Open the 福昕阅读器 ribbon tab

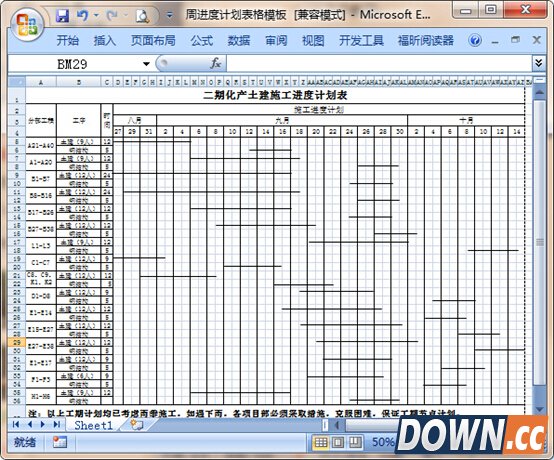[426, 40]
